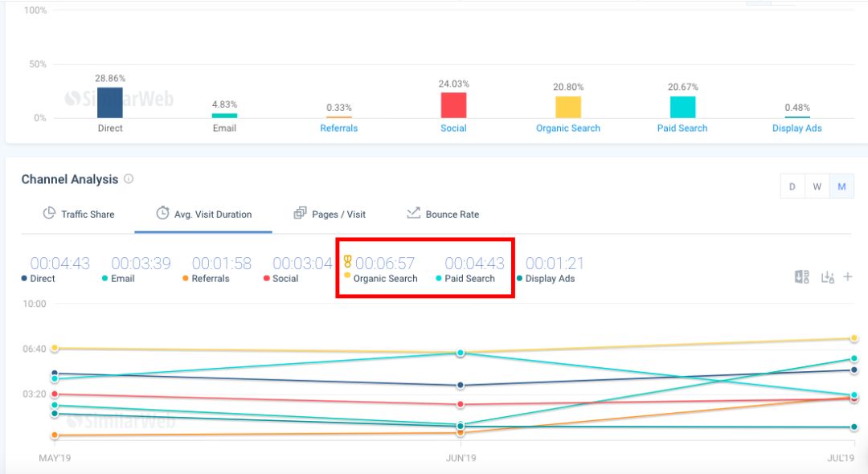Click the MAY'19 axis label
This screenshot has width=868, height=474.
(55, 458)
